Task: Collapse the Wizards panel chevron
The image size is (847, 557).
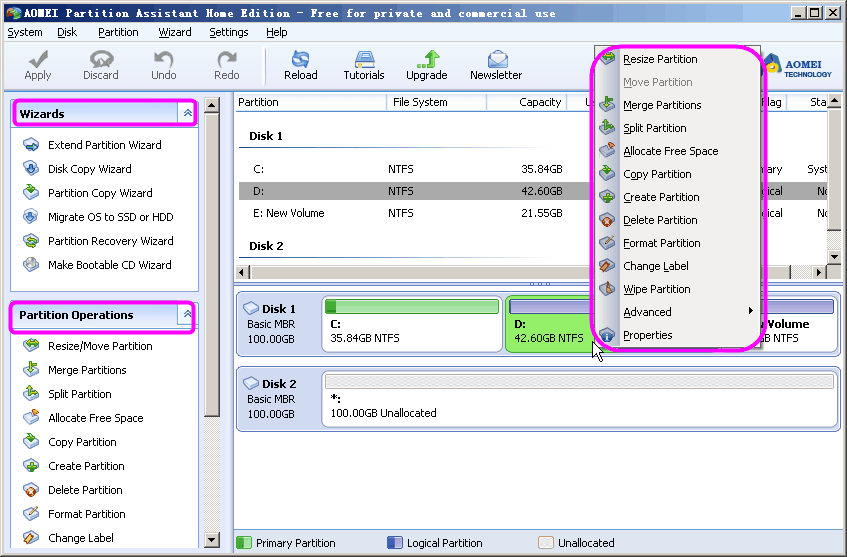Action: click(x=187, y=113)
